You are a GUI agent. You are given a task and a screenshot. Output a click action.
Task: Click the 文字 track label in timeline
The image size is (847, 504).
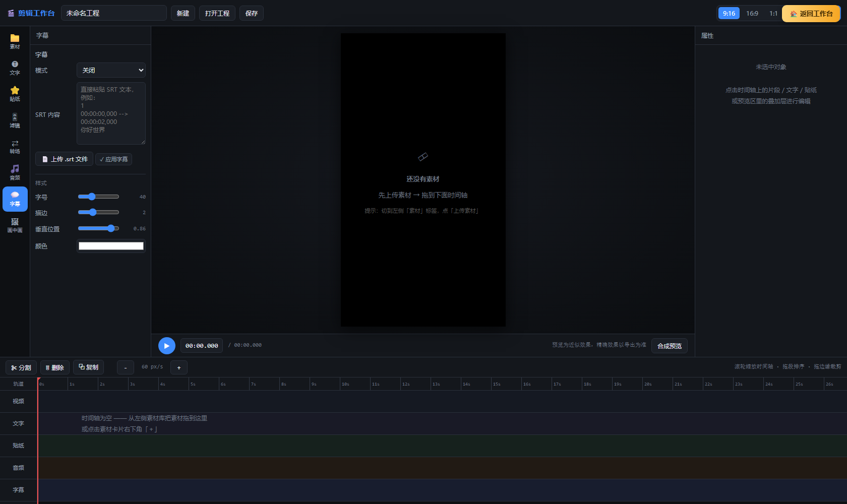[x=19, y=423]
